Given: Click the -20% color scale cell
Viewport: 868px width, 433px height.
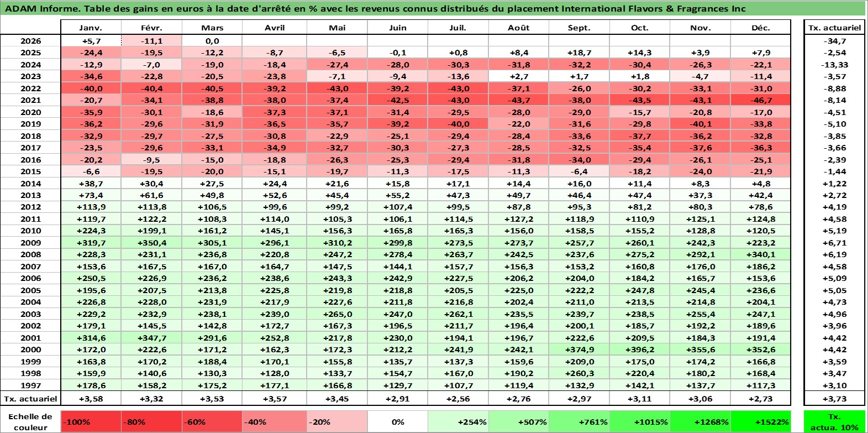Looking at the screenshot, I should [337, 421].
